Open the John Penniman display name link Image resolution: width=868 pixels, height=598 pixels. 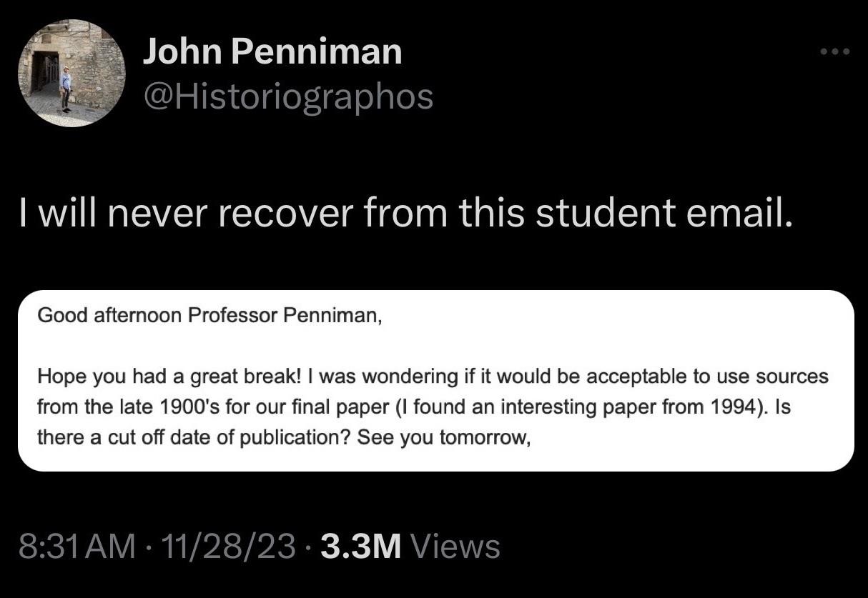[272, 52]
